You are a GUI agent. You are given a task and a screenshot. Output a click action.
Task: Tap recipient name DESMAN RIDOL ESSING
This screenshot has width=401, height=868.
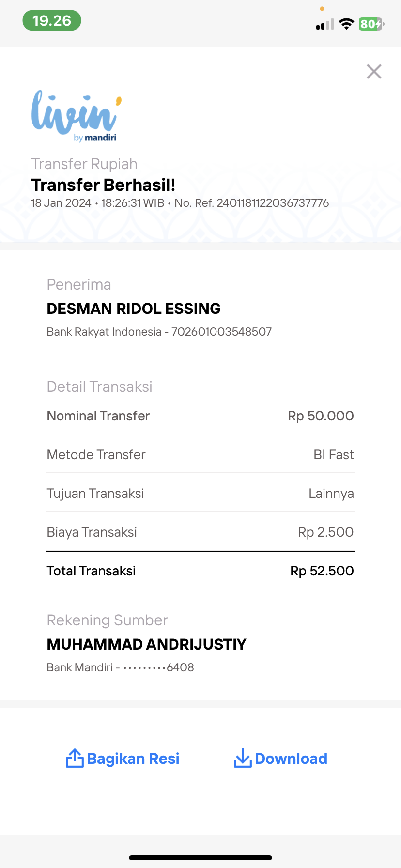134,309
